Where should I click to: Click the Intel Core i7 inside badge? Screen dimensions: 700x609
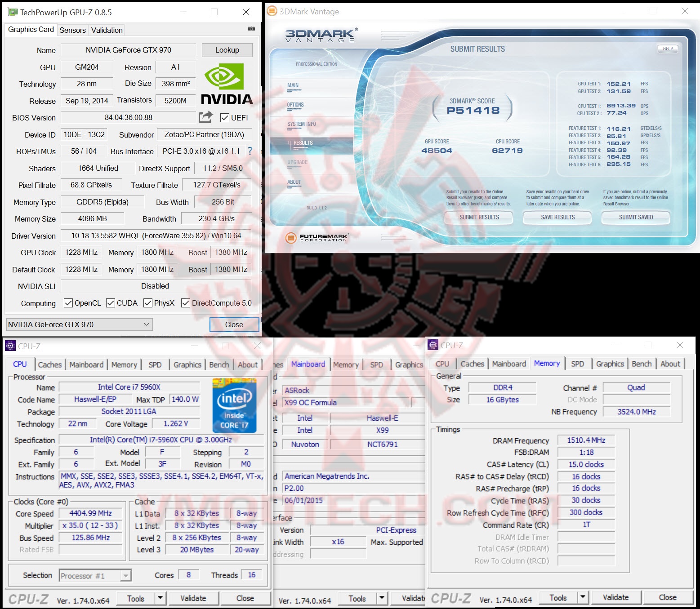[x=234, y=405]
